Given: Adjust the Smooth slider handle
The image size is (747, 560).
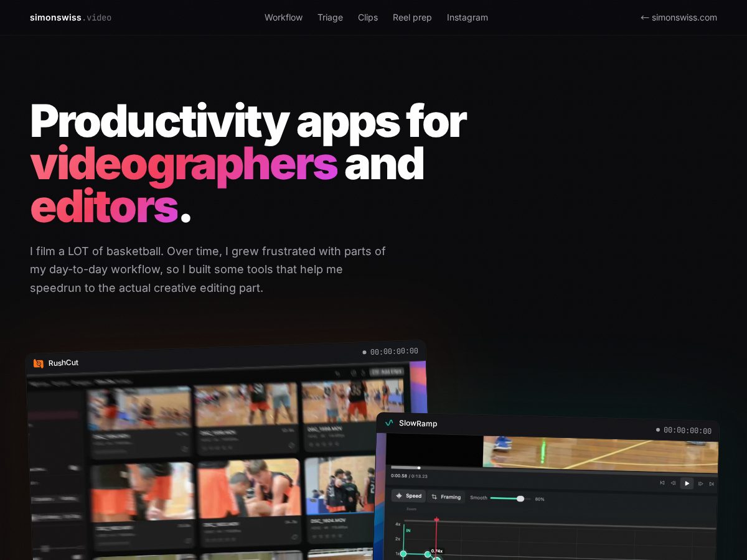Looking at the screenshot, I should coord(520,498).
